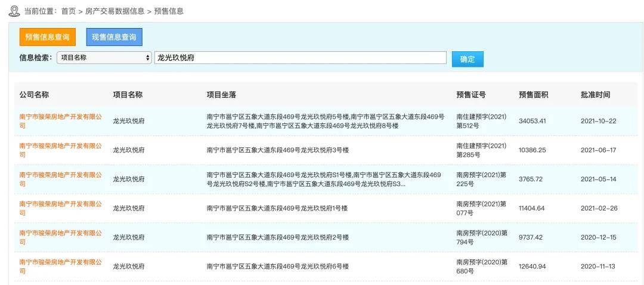Select the 预售信息查询 tab button
This screenshot has width=644, height=285.
click(48, 37)
